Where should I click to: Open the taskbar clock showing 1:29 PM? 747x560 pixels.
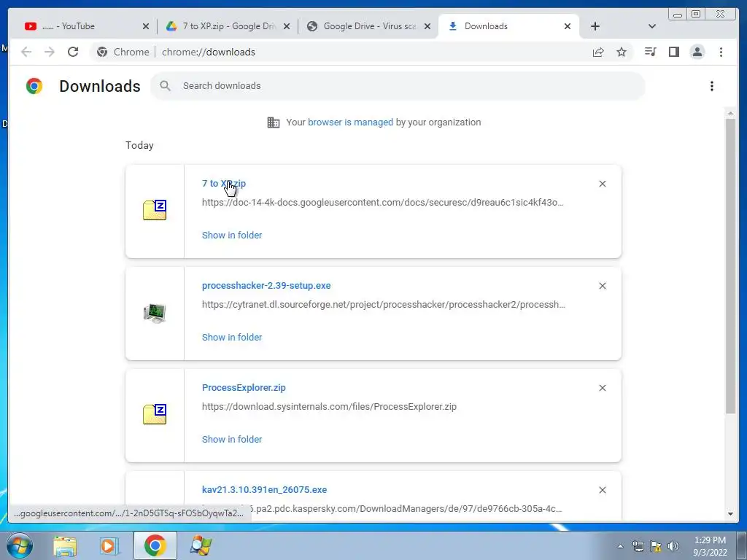[x=710, y=546]
